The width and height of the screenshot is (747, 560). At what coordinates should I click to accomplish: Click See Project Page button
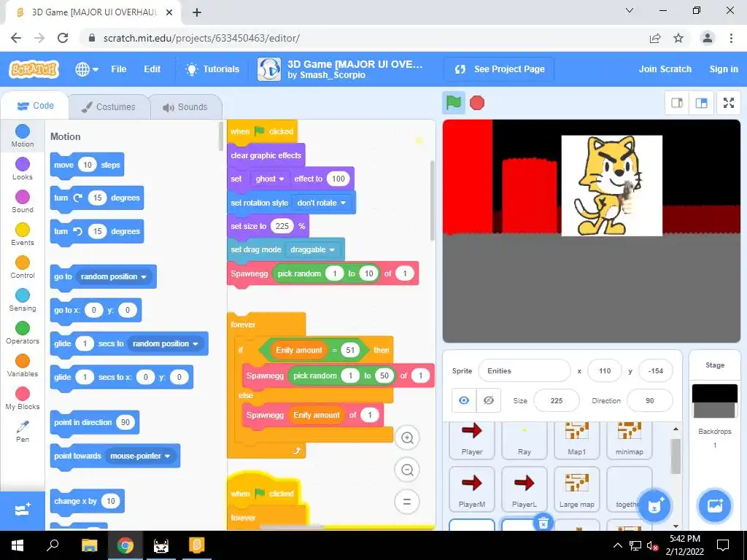click(x=499, y=69)
